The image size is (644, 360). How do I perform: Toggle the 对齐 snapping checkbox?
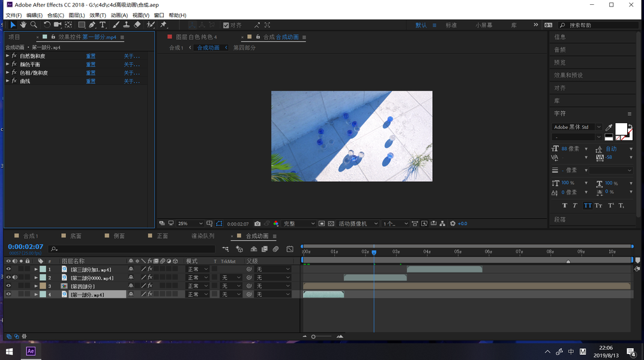click(x=226, y=25)
